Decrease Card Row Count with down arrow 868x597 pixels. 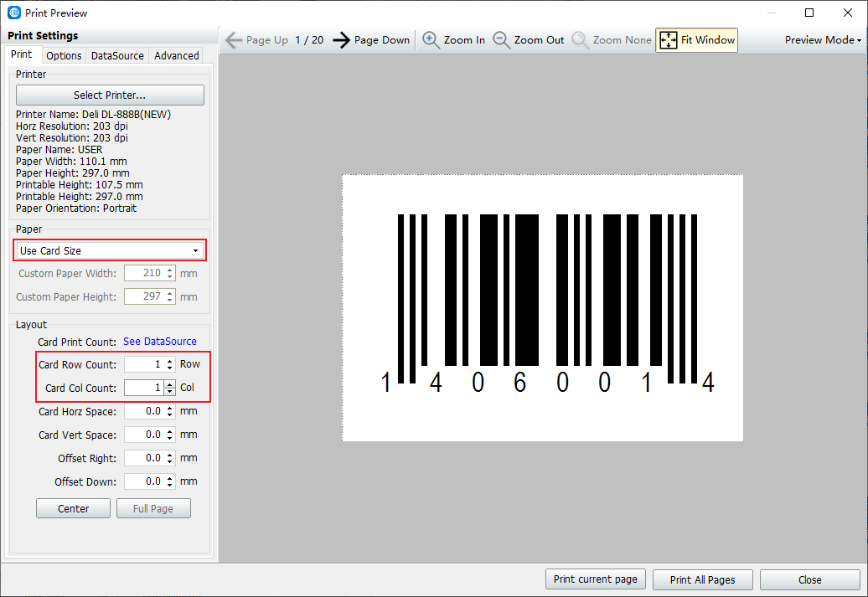click(170, 368)
